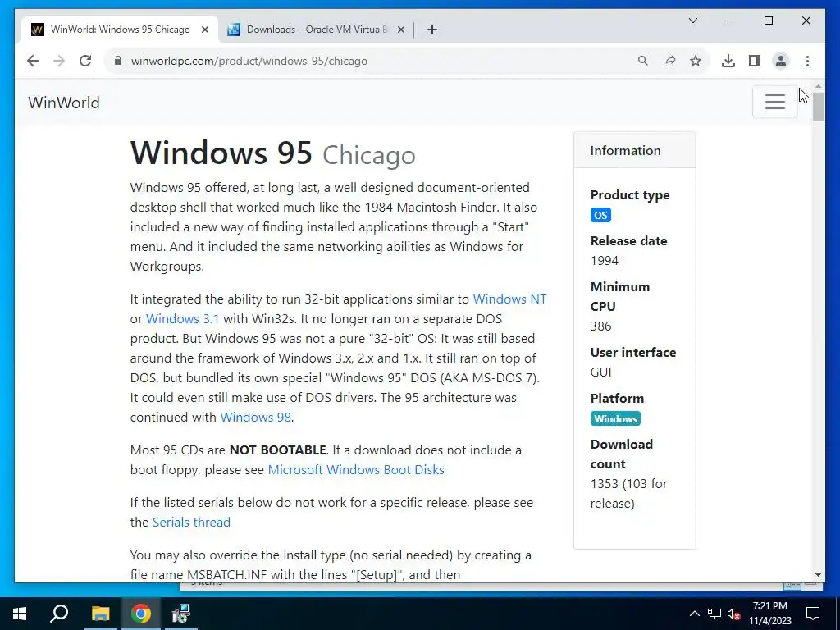Screen dimensions: 840x630
Task: Follow the Windows 98 link
Action: click(x=256, y=417)
